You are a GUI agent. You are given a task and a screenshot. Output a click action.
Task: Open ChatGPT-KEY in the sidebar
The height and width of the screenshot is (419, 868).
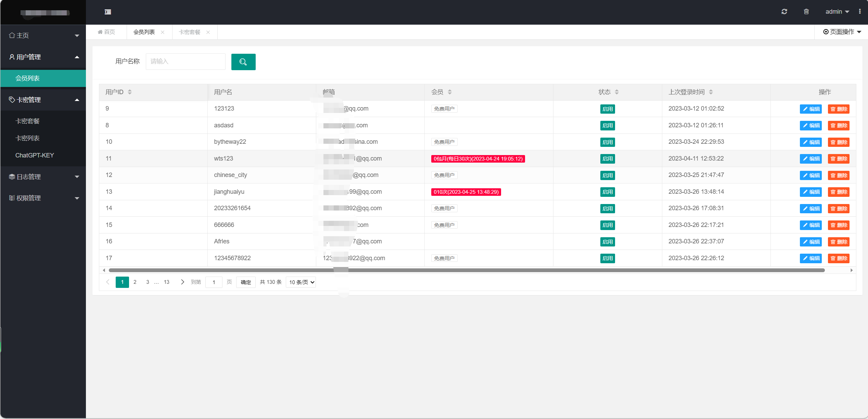pos(35,155)
